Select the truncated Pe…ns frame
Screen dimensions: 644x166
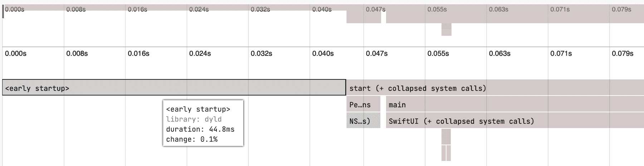tap(363, 105)
